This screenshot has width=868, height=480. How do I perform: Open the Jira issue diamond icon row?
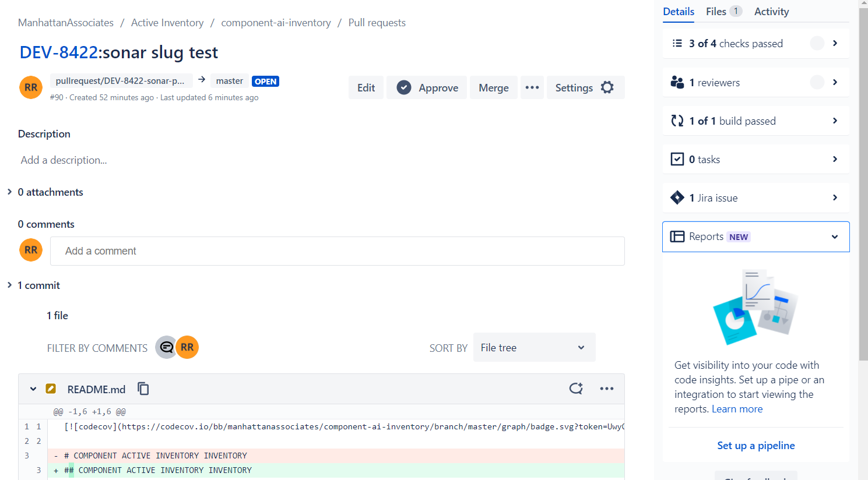pyautogui.click(x=755, y=198)
